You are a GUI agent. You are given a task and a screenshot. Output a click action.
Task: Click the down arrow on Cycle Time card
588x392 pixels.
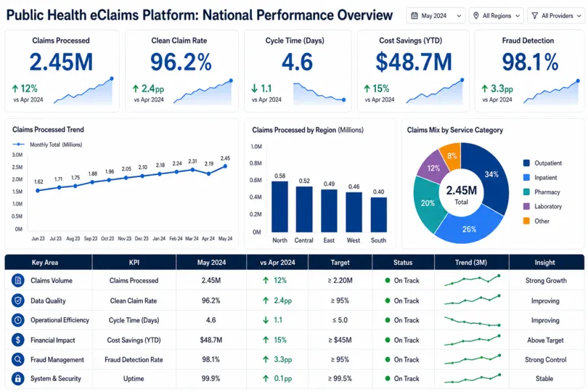coord(255,89)
